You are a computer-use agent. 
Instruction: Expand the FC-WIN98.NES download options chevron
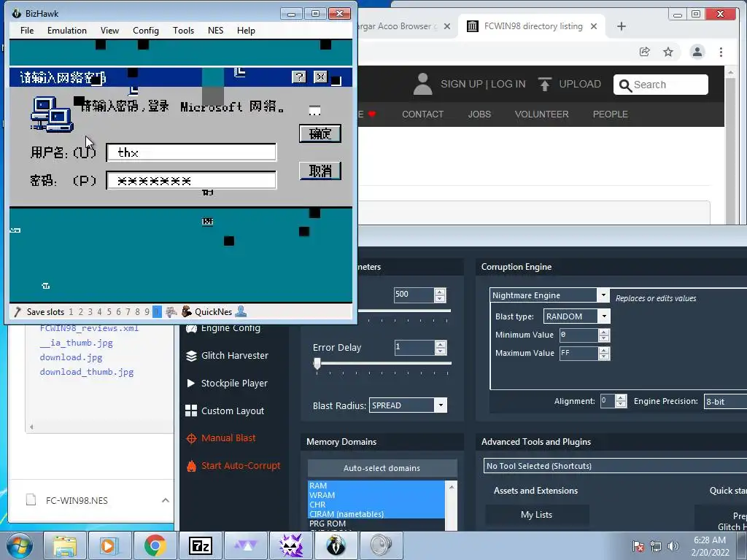tap(166, 500)
